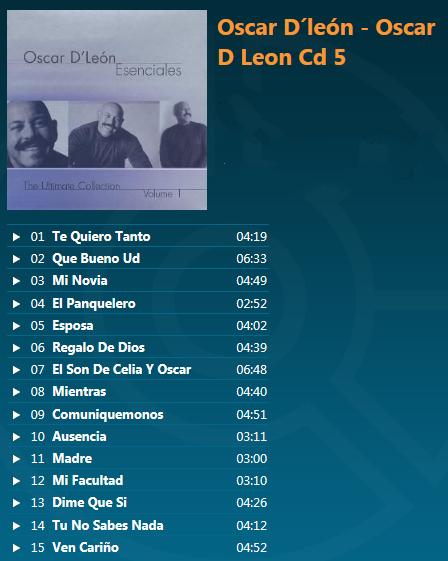Click the Mi Facultad song name
This screenshot has width=448, height=561.
pos(88,480)
